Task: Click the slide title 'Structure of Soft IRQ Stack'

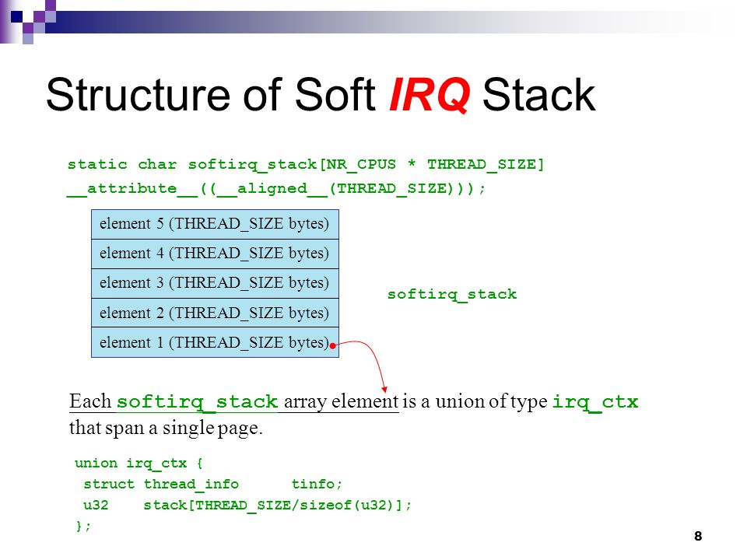Action: tap(320, 95)
